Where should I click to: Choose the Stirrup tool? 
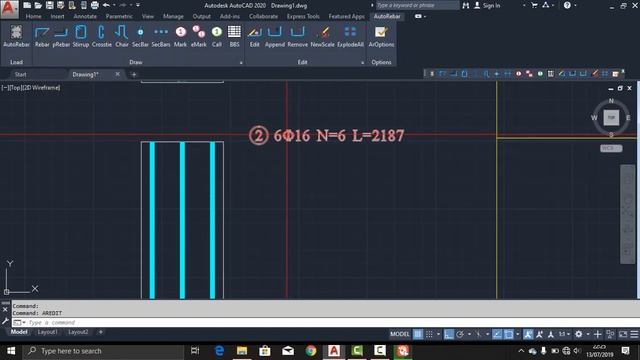(81, 36)
